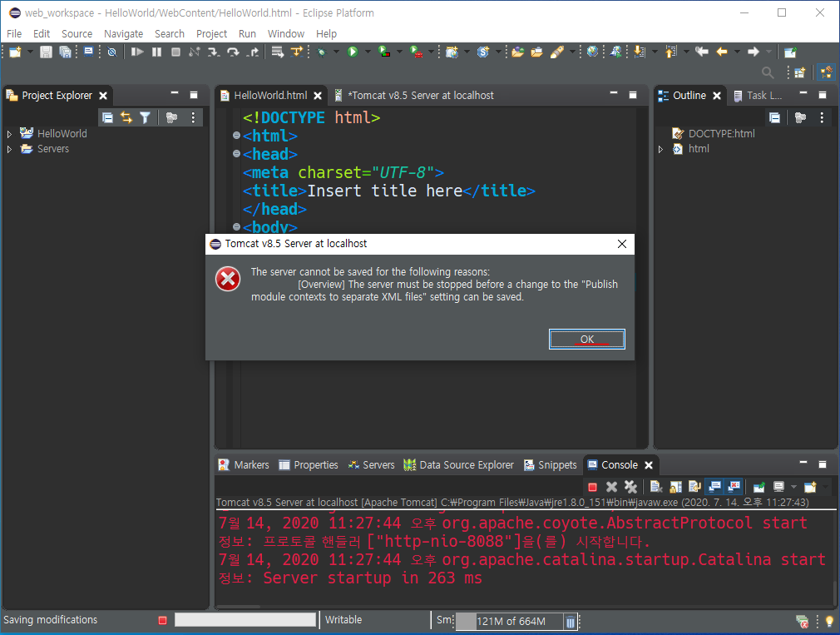Collapse the head tag fold in editor
Screen dimensions: 840x635
pos(236,154)
